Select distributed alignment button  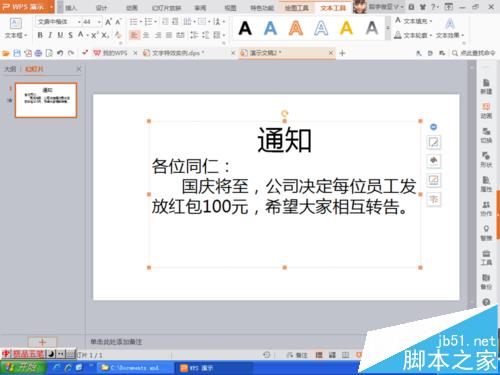coord(180,35)
